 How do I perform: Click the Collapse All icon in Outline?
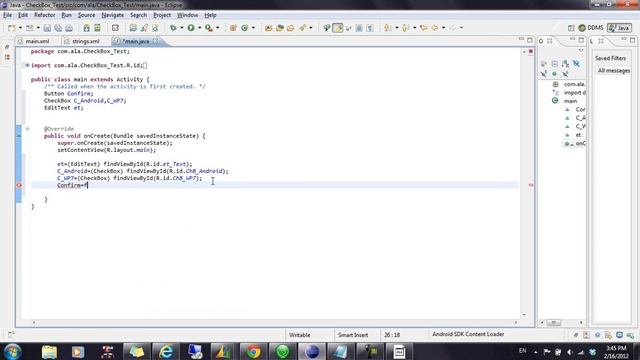554,64
